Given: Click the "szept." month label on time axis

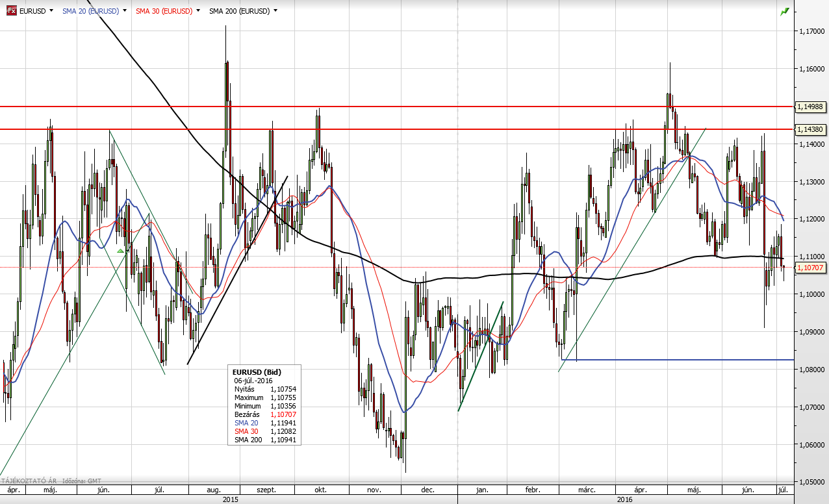Looking at the screenshot, I should (x=266, y=490).
